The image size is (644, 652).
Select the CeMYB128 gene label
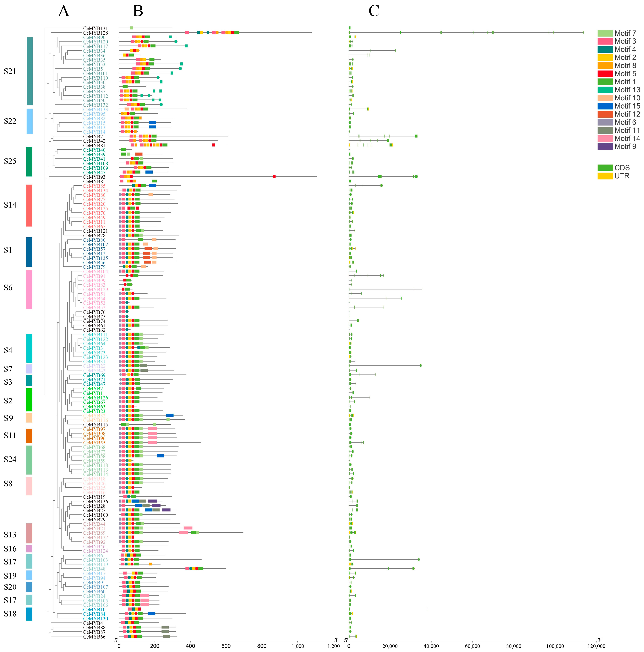tap(96, 33)
